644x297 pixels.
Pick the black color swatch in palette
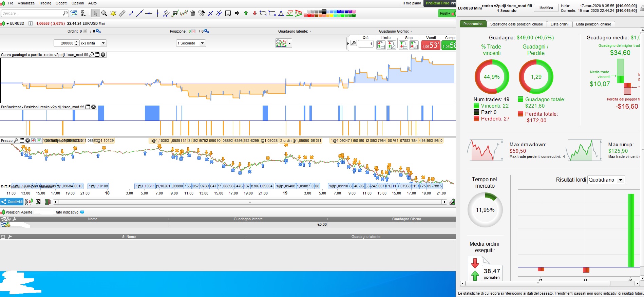[324, 12]
